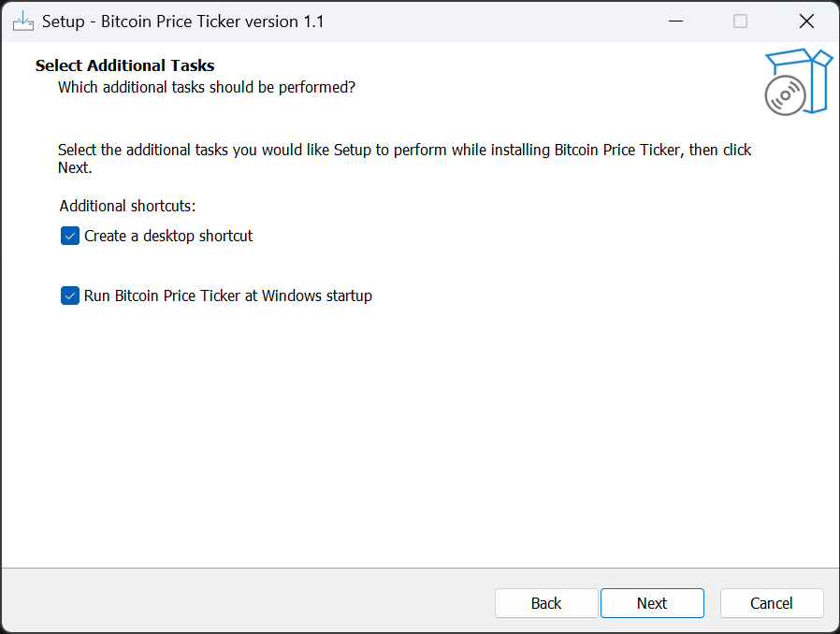Click the "Run Bitcoin Price Ticker at Windows startup" label

[228, 295]
